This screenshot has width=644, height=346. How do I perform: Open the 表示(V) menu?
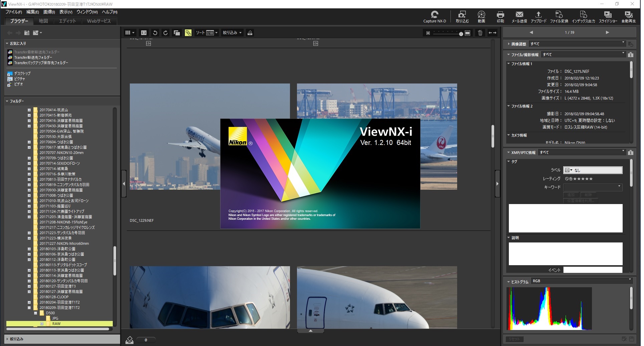(66, 12)
